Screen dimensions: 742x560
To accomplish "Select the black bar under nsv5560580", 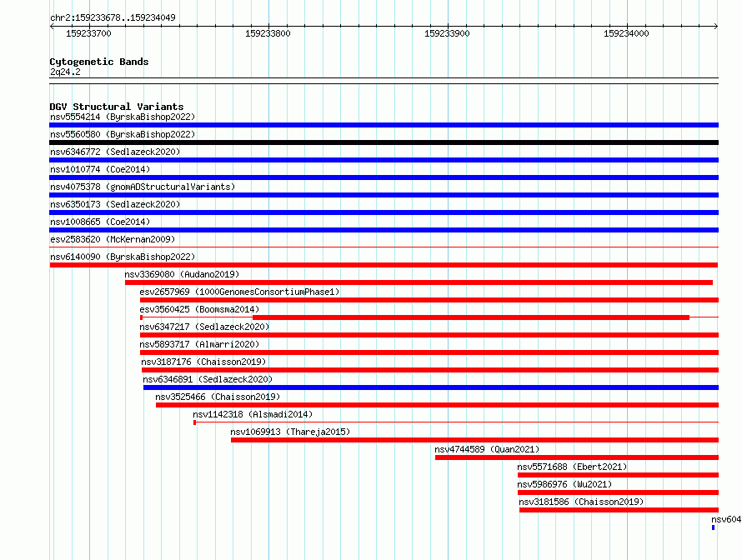I will tap(384, 142).
